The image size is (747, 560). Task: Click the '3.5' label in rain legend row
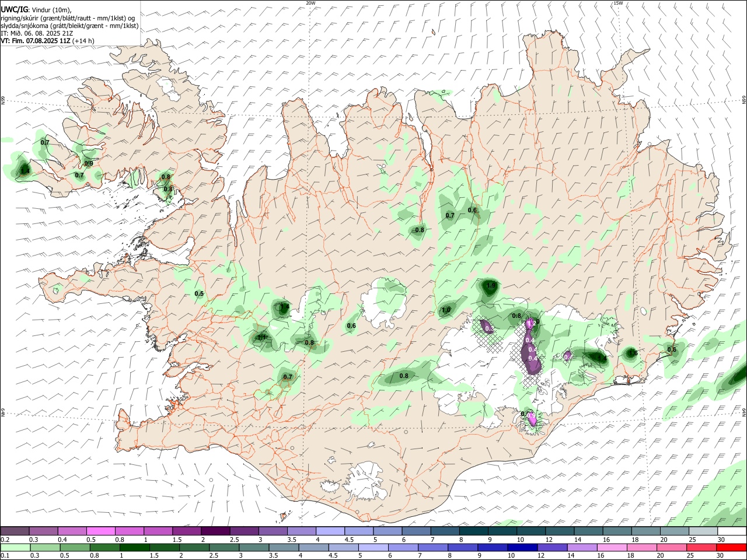coord(273,555)
